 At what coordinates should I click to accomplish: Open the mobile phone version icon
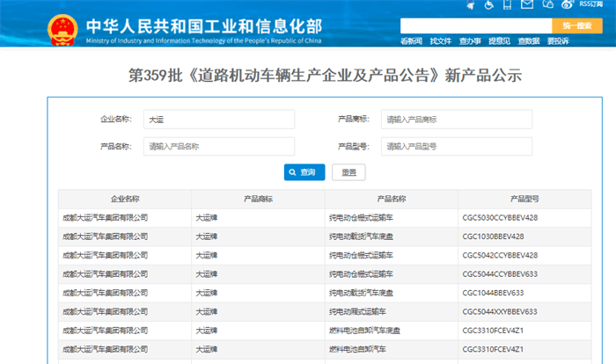tap(507, 5)
